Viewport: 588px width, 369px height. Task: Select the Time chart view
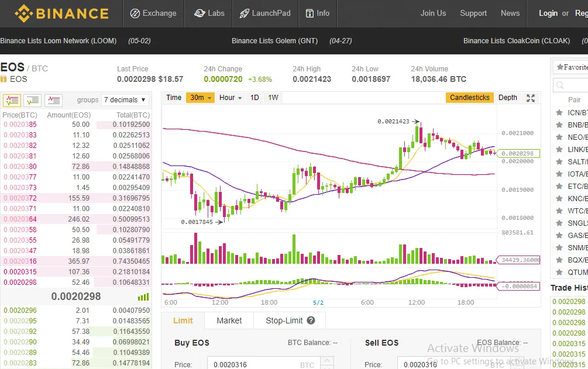coord(174,98)
